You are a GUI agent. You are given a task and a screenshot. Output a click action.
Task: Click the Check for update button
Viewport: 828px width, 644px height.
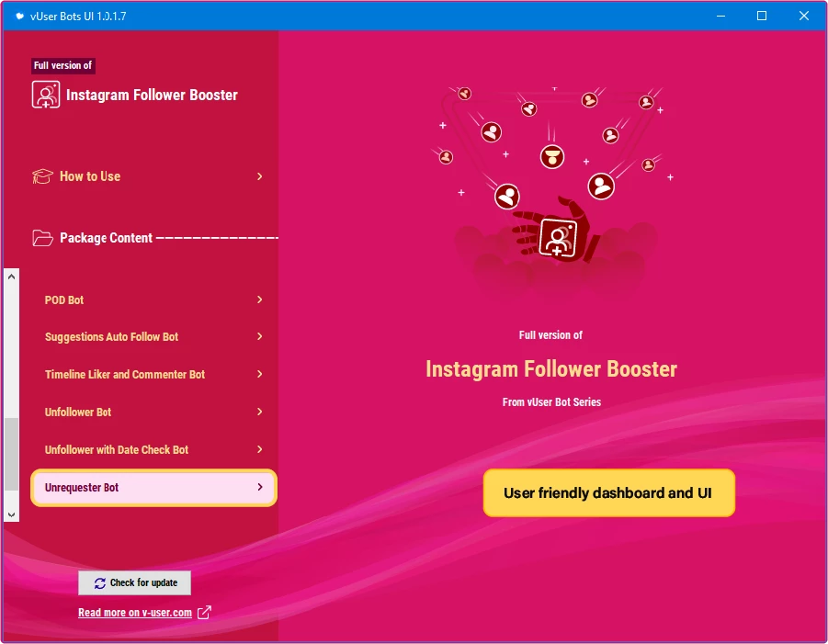pos(135,582)
